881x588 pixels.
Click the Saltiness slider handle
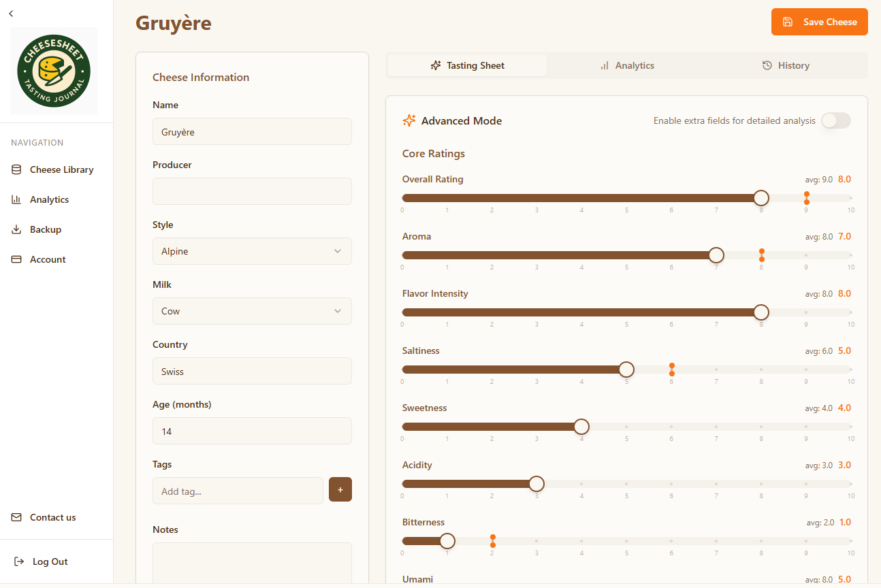tap(626, 370)
